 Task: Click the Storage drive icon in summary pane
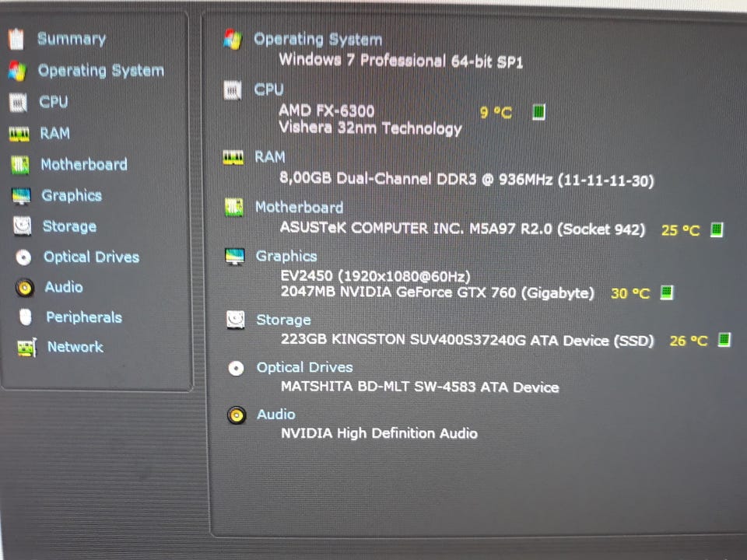click(x=236, y=320)
